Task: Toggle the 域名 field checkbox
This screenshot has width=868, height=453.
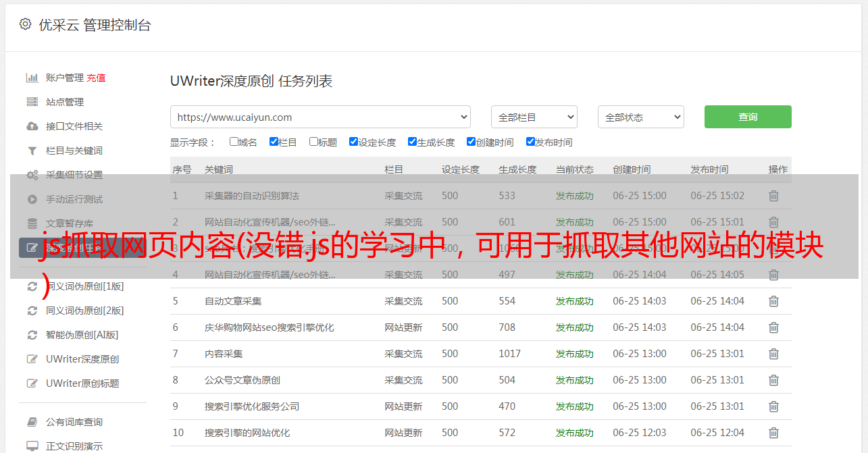Action: [234, 142]
